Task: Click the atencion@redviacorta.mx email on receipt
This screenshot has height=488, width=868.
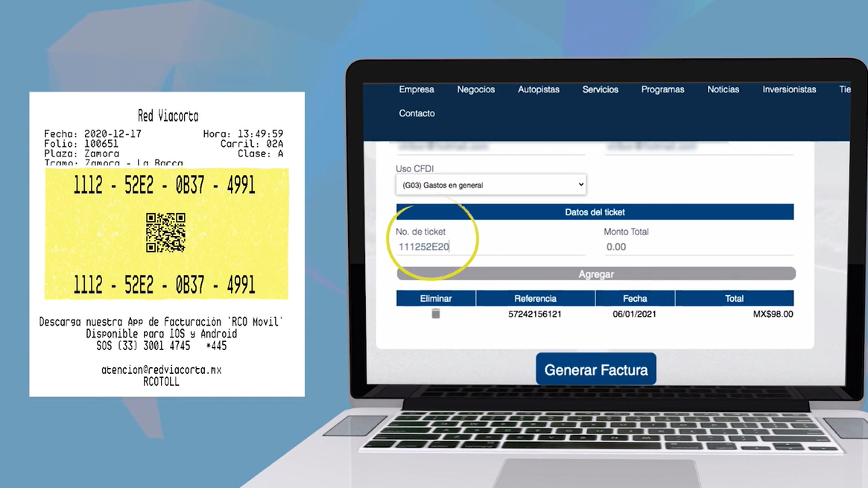Action: point(161,370)
